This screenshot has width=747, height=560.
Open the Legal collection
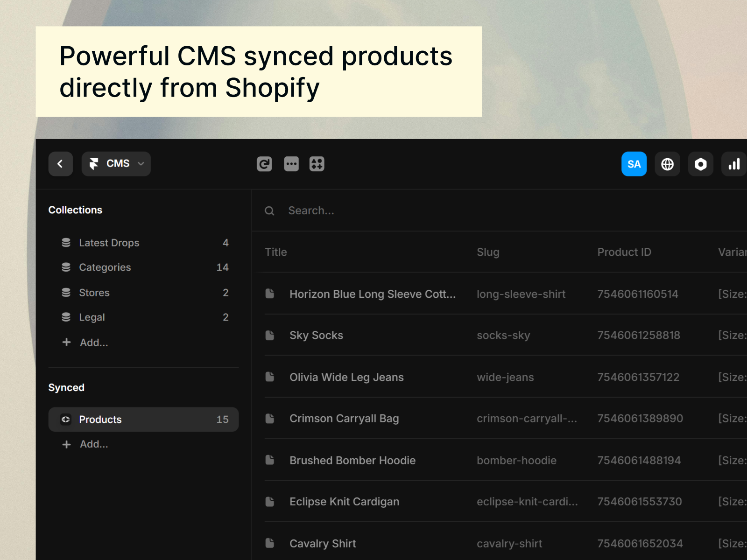pos(92,317)
